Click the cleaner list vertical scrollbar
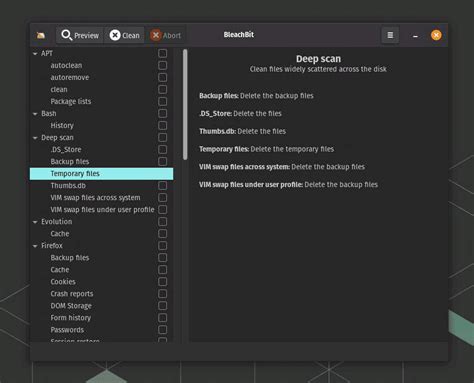The height and width of the screenshot is (383, 474). coord(185,105)
